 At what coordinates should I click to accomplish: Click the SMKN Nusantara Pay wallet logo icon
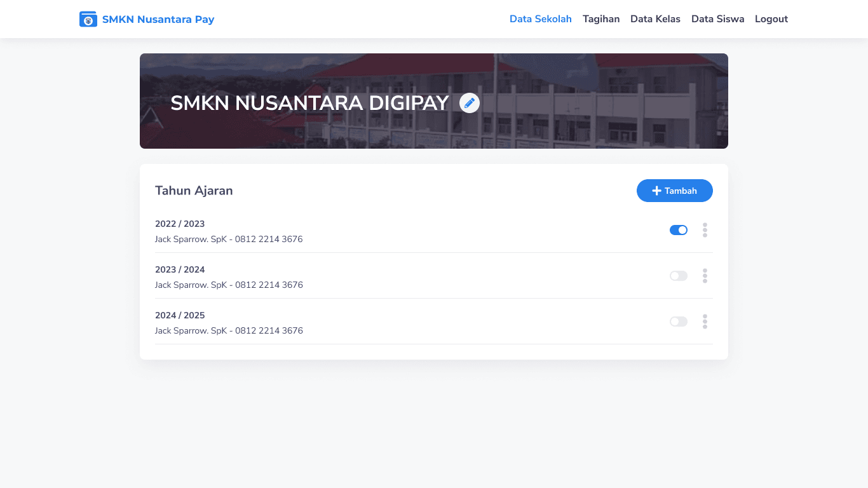88,19
